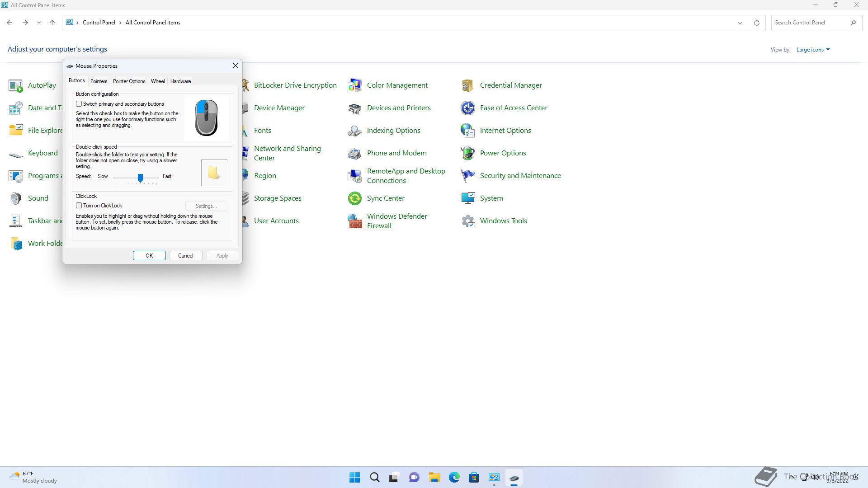The height and width of the screenshot is (488, 868).
Task: Click Cancel in Mouse Properties
Action: 186,256
